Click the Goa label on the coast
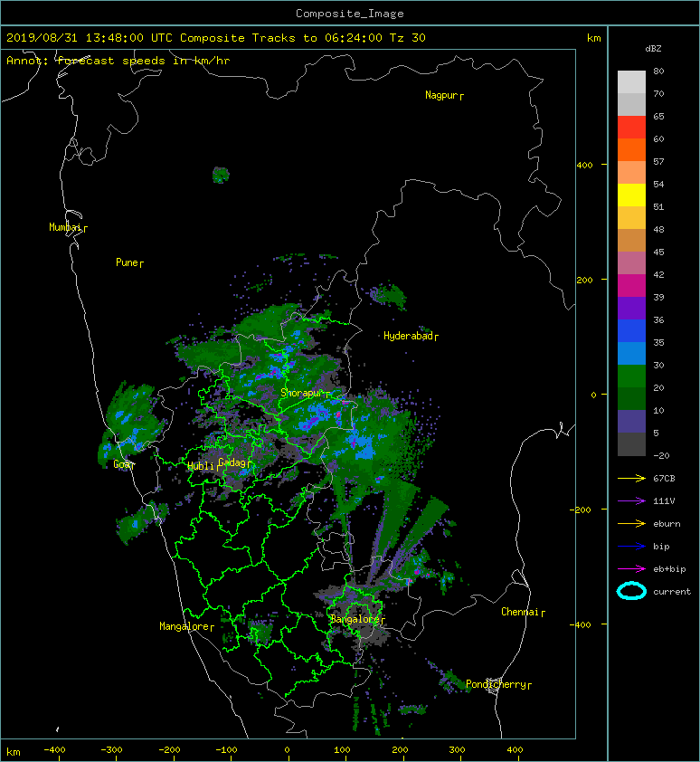Screen dimensions: 700x762 point(122,464)
